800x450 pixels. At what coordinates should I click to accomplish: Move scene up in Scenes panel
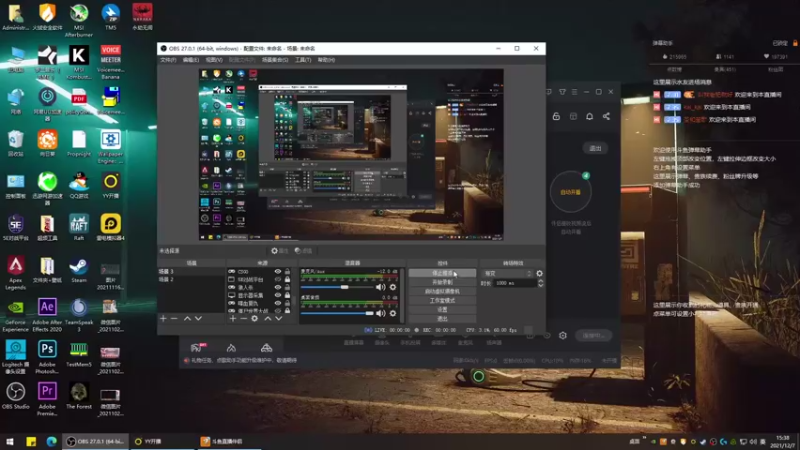click(x=187, y=318)
